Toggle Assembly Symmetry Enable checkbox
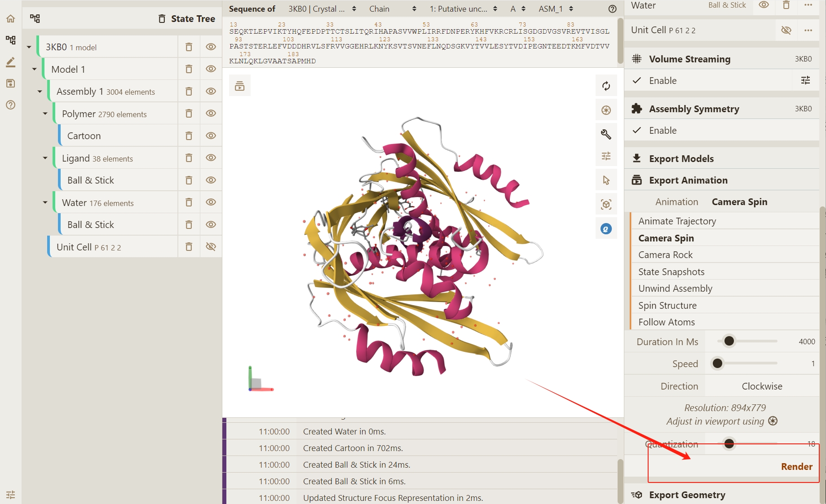Screen dimensions: 826x504 tap(637, 131)
